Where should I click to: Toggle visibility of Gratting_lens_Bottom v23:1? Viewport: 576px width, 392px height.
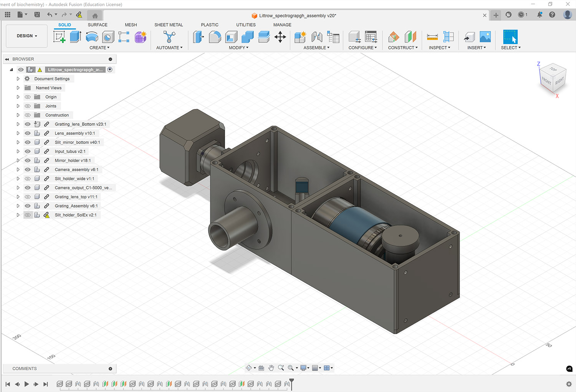tap(28, 124)
